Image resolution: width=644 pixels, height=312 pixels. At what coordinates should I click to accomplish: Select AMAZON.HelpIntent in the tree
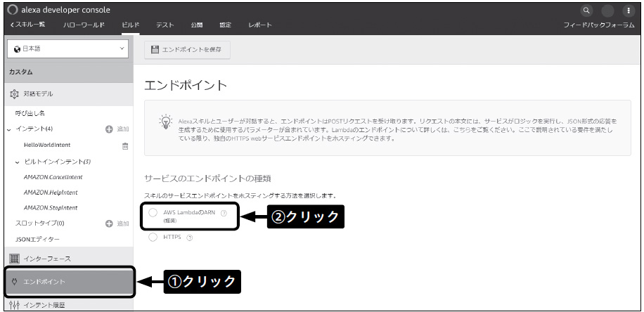[x=51, y=193]
